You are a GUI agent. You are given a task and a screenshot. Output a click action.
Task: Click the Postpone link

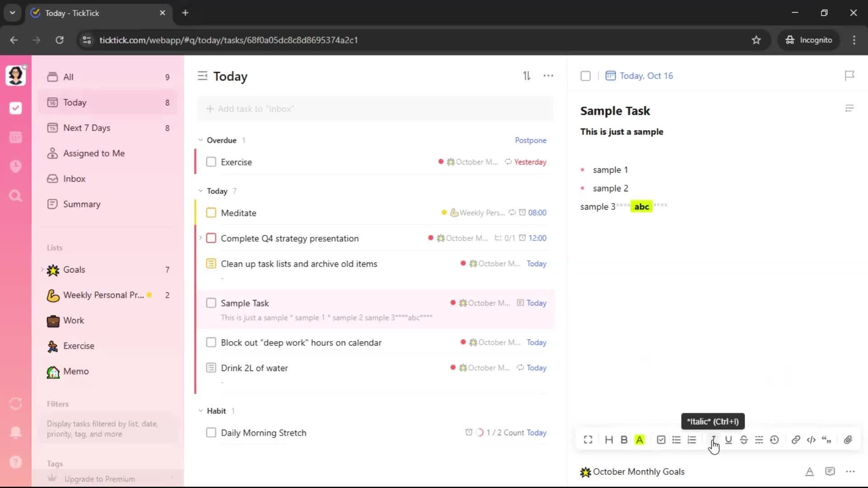click(530, 140)
